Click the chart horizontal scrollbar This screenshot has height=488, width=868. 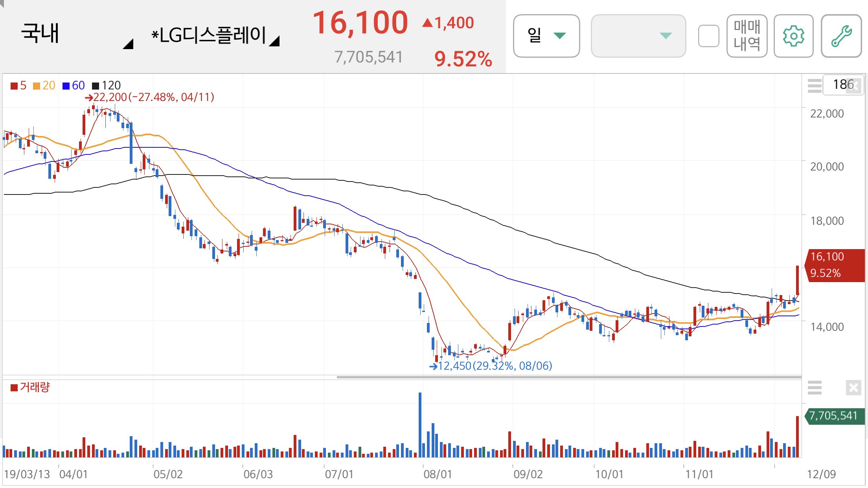coord(569,377)
